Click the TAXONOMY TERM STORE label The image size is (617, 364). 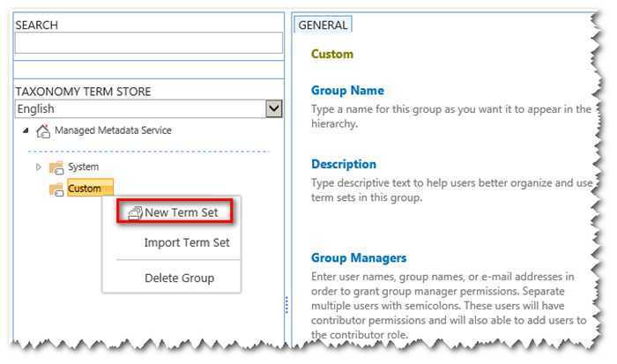point(83,92)
